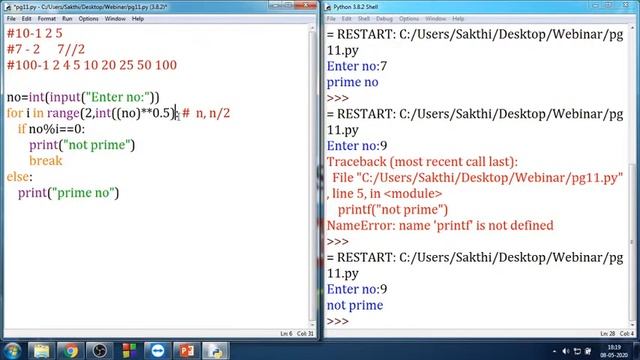Click 'Col: 4' in shell status bar

pos(627,334)
